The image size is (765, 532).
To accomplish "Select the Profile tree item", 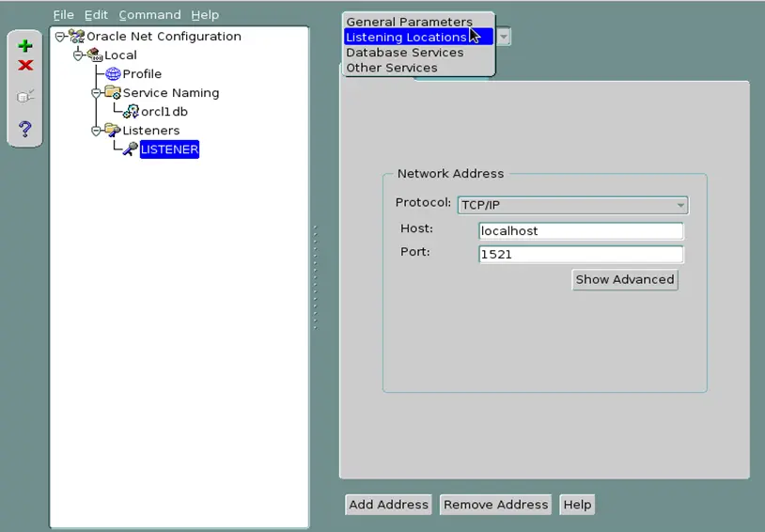I will coord(142,74).
